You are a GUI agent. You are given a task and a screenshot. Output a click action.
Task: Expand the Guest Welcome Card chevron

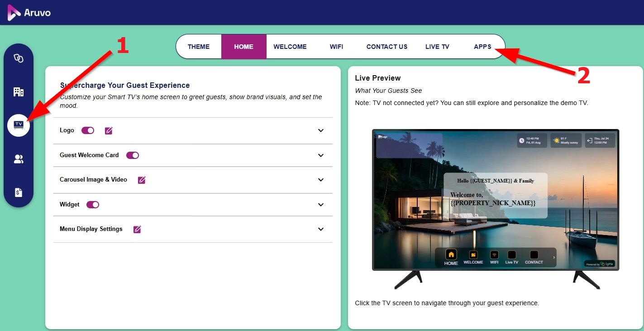(321, 155)
